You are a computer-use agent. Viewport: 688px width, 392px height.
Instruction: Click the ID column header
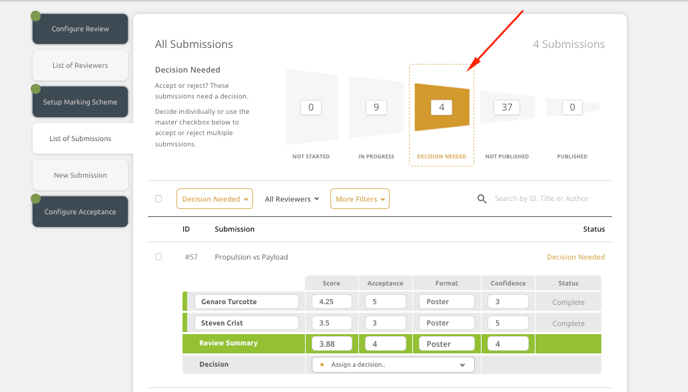pyautogui.click(x=186, y=229)
